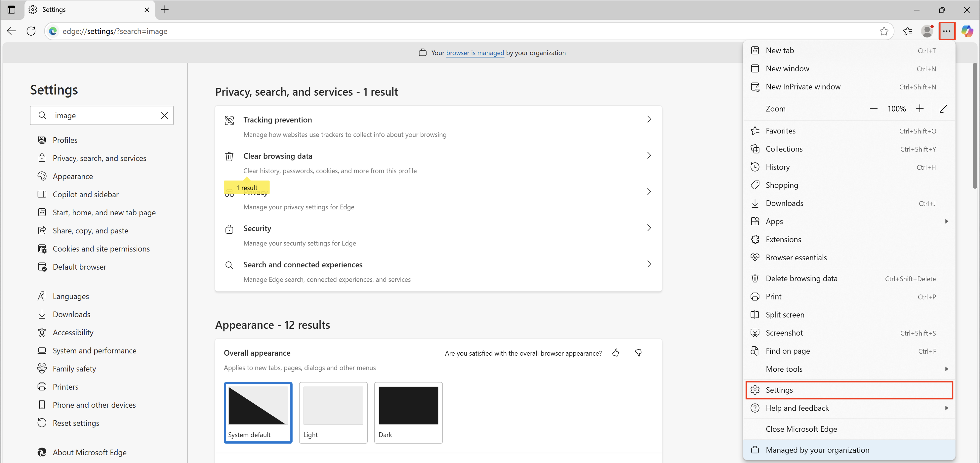Clear the settings search box text
The image size is (980, 463).
(164, 116)
